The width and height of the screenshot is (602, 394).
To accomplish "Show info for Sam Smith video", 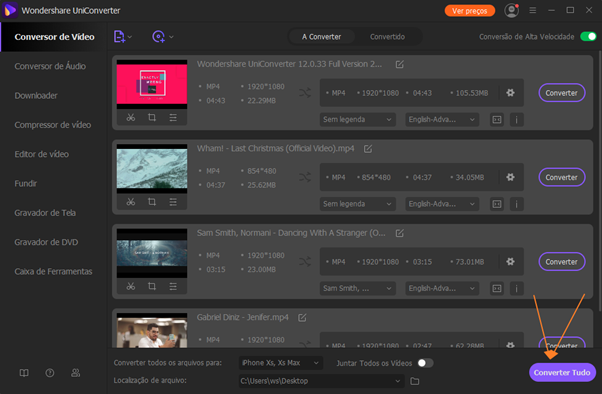I will (x=516, y=288).
